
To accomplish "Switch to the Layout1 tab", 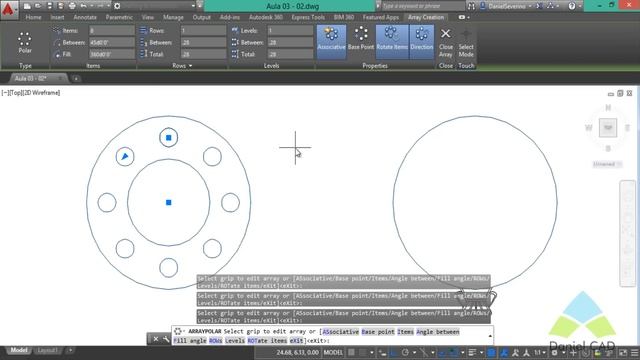I will tap(48, 350).
